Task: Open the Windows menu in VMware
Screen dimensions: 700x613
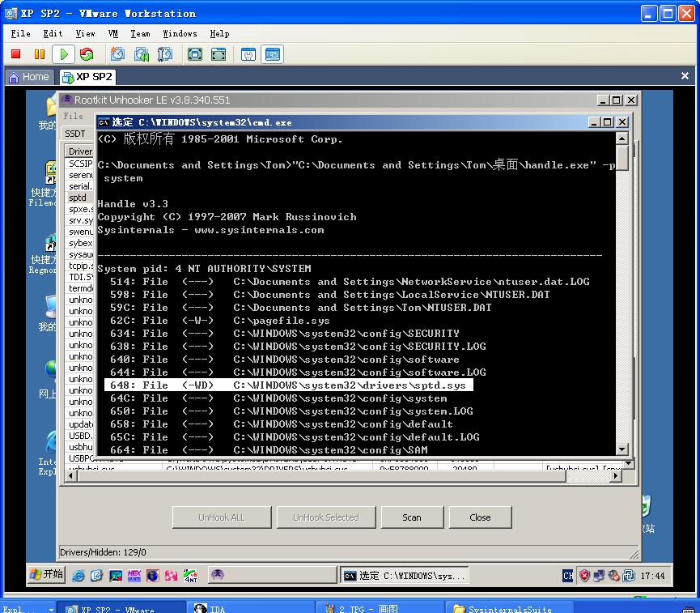Action: tap(180, 33)
